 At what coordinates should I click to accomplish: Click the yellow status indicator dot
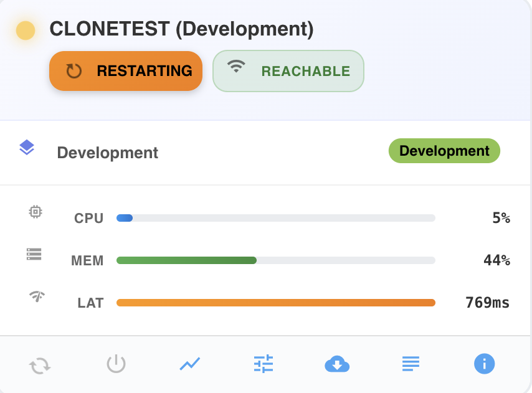click(26, 31)
